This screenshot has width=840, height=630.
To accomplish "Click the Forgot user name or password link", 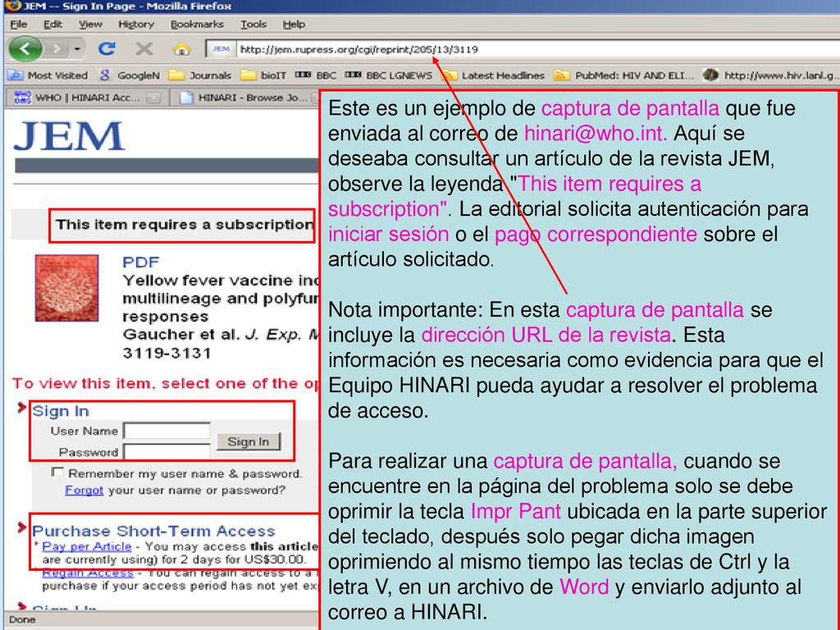I will coord(84,491).
